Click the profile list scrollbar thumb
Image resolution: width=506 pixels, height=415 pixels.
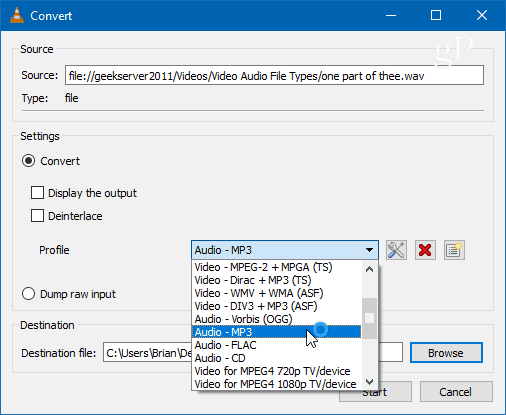tap(369, 318)
